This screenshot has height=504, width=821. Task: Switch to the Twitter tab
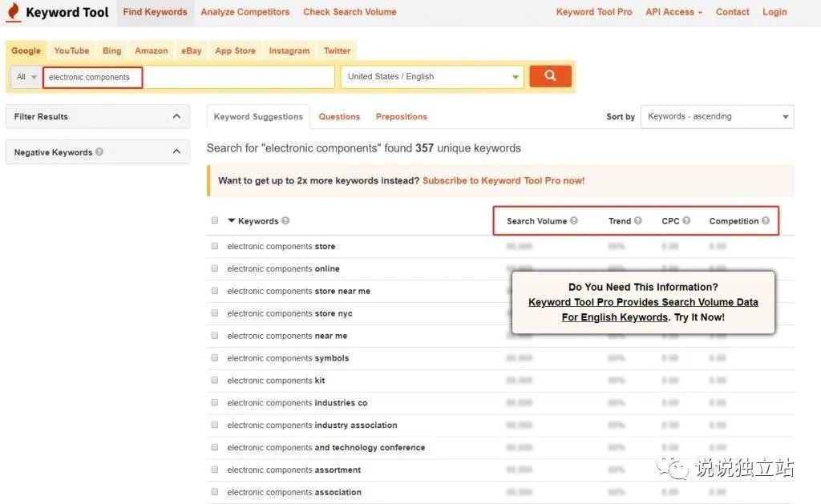click(338, 50)
